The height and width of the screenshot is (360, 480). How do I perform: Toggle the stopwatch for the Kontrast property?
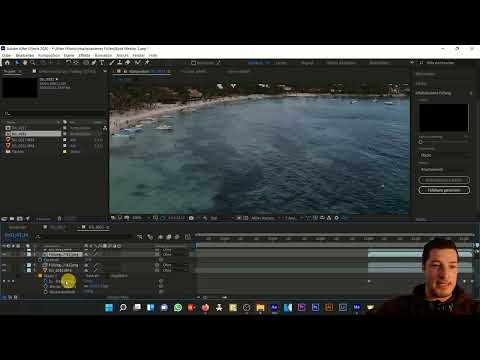40,260
